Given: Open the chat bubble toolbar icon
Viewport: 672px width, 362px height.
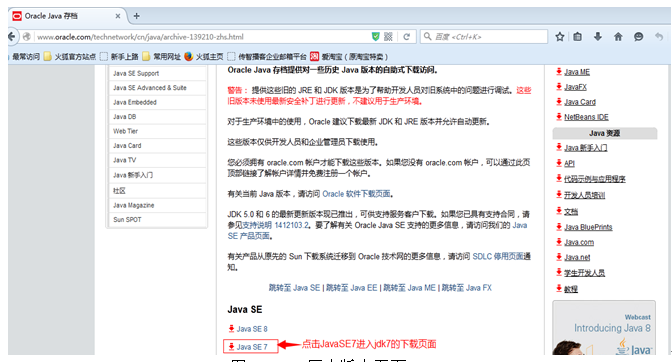Looking at the screenshot, I should tap(639, 37).
